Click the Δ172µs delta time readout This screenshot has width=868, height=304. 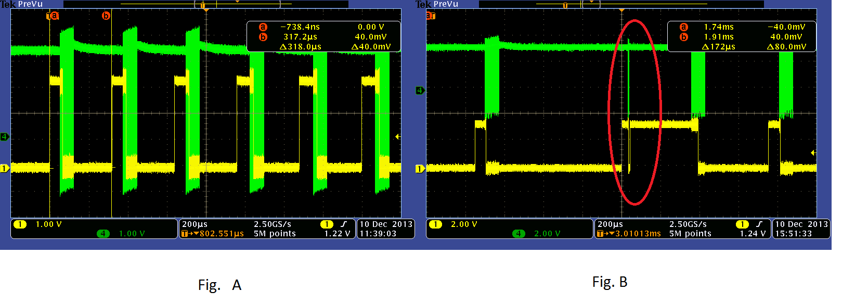[718, 47]
